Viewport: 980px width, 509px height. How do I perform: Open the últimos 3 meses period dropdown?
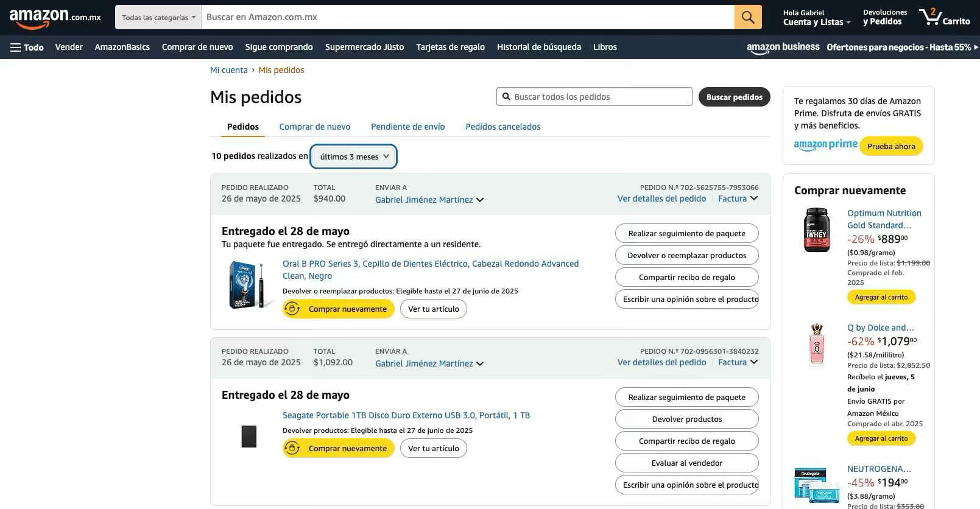[354, 156]
